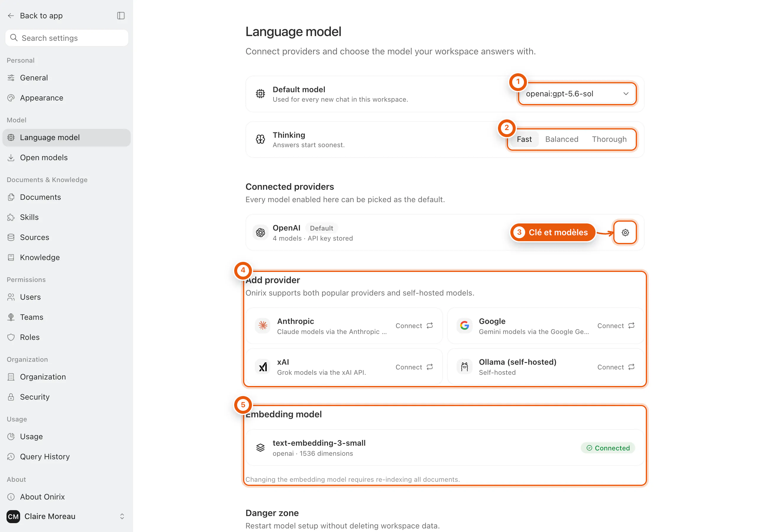The width and height of the screenshot is (757, 532).
Task: Collapse the sidebar panel icon
Action: (x=121, y=15)
